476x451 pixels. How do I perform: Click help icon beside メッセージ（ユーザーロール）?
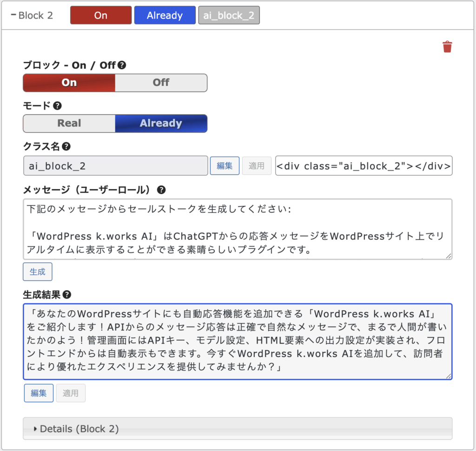161,190
